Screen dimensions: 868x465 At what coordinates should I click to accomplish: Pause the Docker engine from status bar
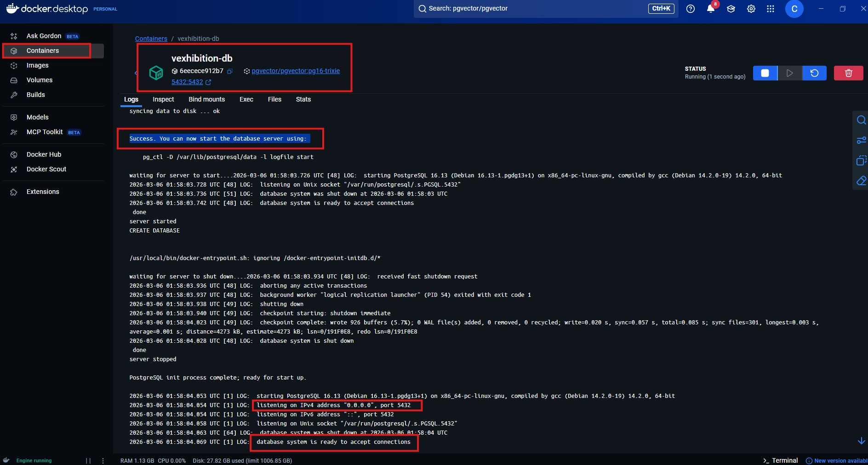[x=88, y=460]
